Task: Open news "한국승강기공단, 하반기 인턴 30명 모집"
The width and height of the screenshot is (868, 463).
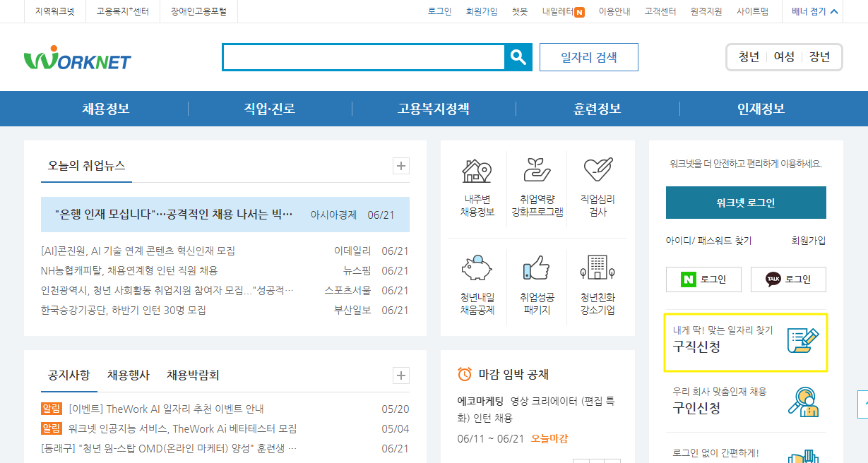Action: [x=124, y=311]
